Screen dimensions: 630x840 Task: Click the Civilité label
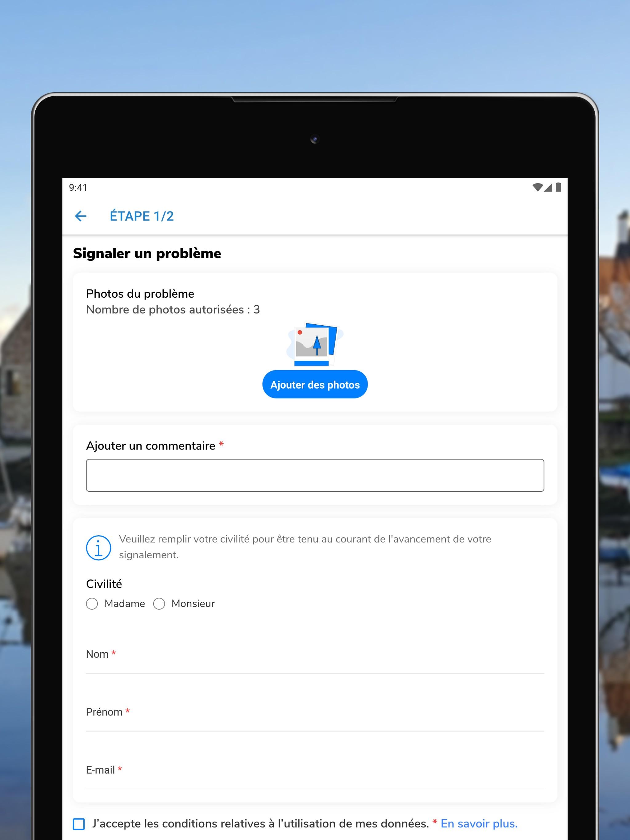click(104, 584)
